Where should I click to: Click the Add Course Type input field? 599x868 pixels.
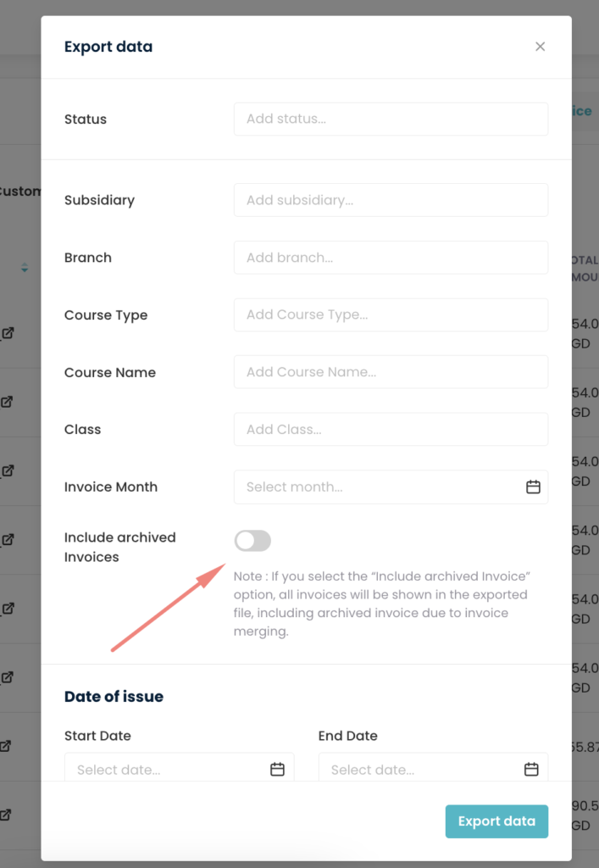390,314
